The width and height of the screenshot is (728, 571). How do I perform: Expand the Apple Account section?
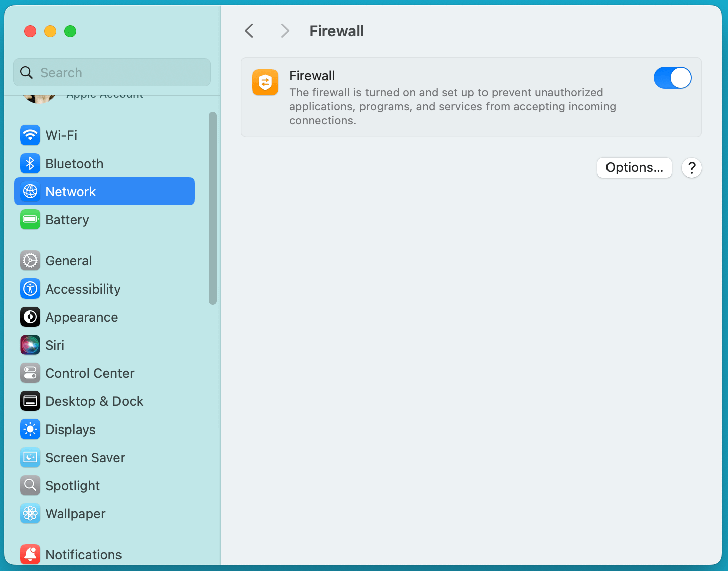[x=104, y=94]
